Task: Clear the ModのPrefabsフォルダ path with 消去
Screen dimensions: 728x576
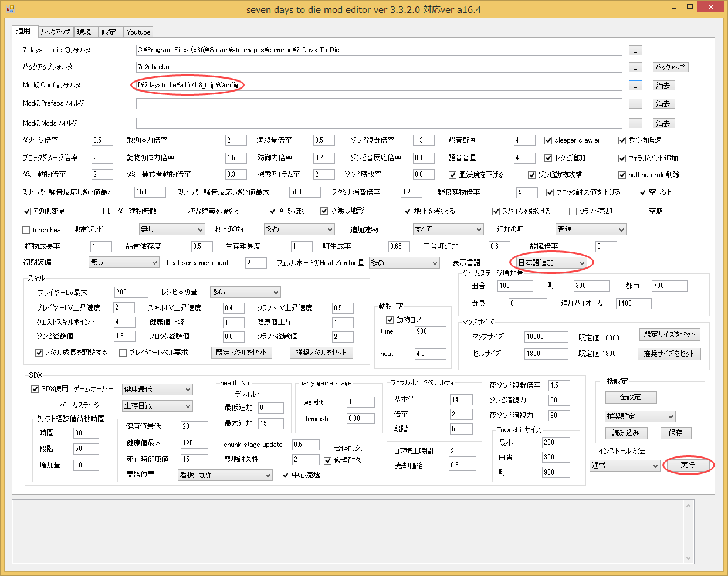Action: (x=664, y=104)
